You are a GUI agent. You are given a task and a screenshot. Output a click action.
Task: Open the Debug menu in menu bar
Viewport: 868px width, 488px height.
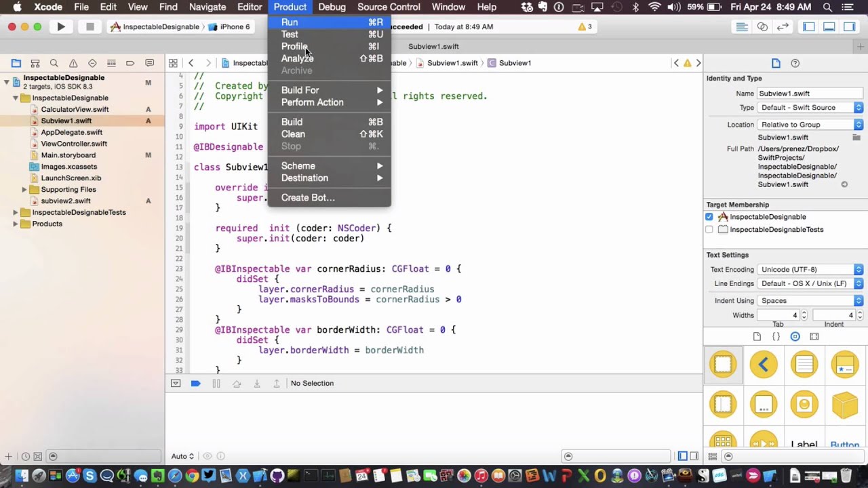(x=332, y=7)
